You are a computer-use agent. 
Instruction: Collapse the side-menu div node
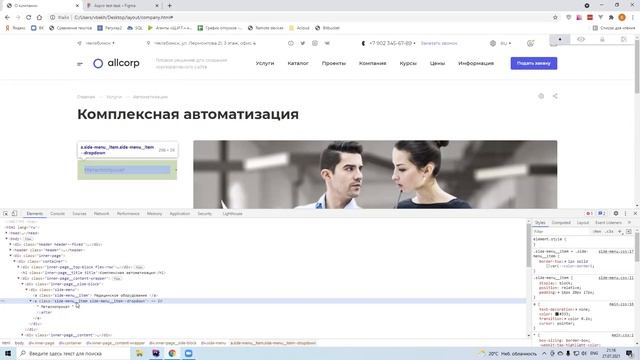coord(27,289)
